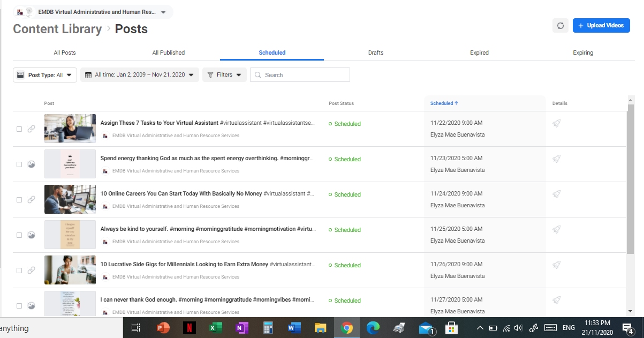The height and width of the screenshot is (338, 644).
Task: Click link icon beside 10 Lucrative Side Gigs post
Action: [x=32, y=271]
